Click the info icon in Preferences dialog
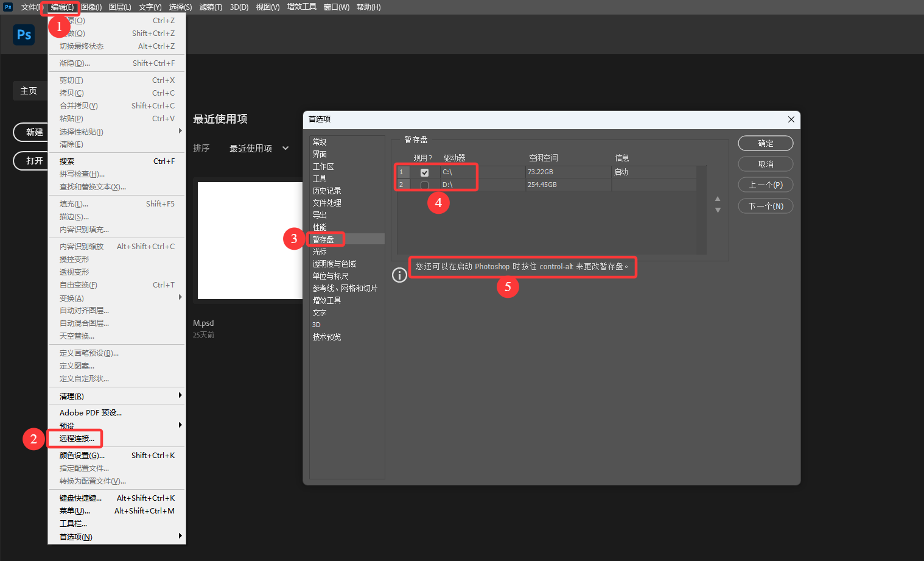The image size is (924, 561). pyautogui.click(x=399, y=275)
